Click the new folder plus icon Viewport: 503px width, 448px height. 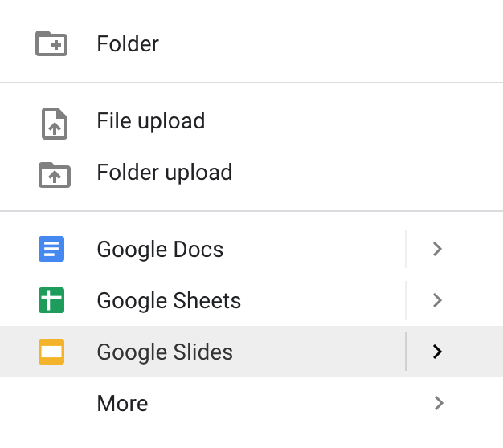[x=51, y=43]
